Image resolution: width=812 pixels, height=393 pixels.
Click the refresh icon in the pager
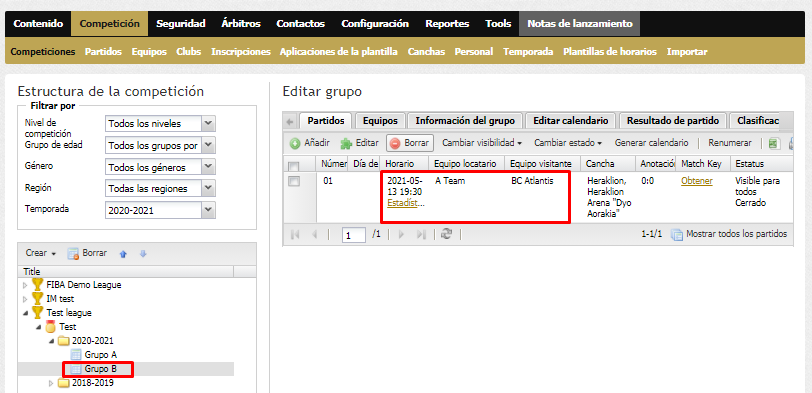446,234
